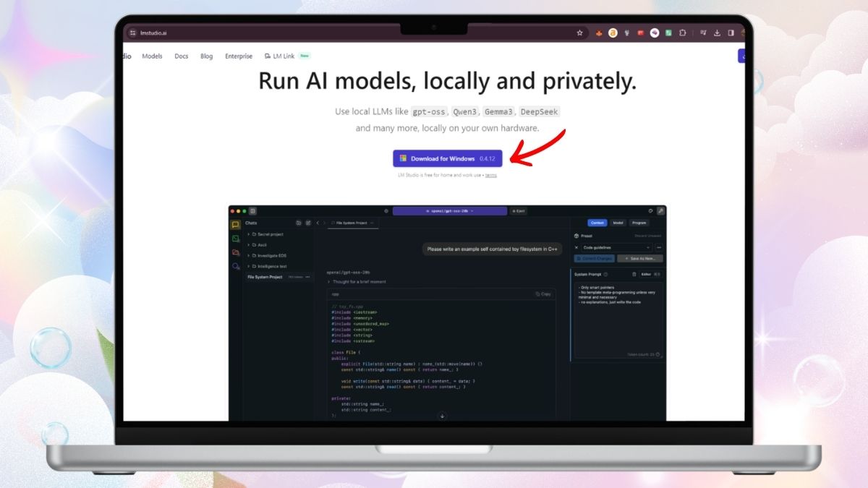Click the Commit Changes button

click(595, 258)
